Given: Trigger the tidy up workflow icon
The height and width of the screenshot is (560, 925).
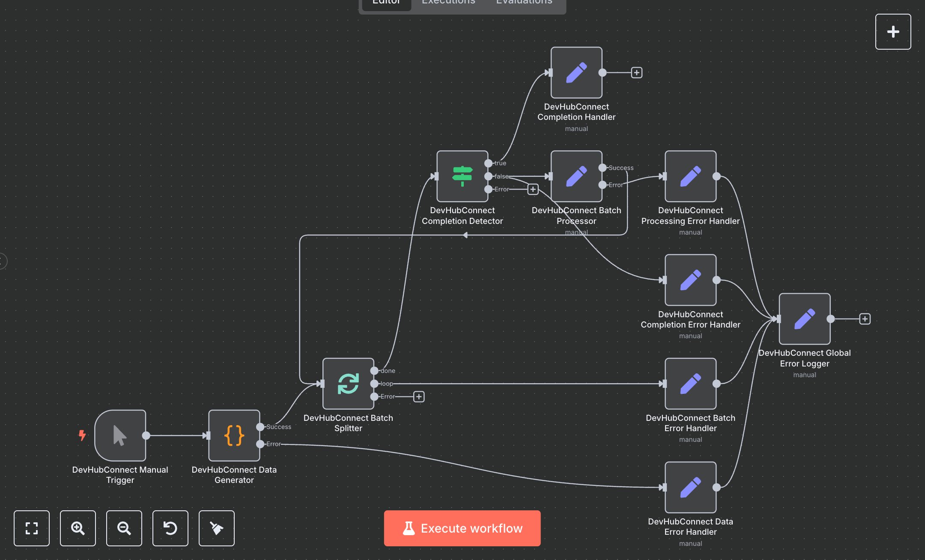Looking at the screenshot, I should pyautogui.click(x=216, y=528).
